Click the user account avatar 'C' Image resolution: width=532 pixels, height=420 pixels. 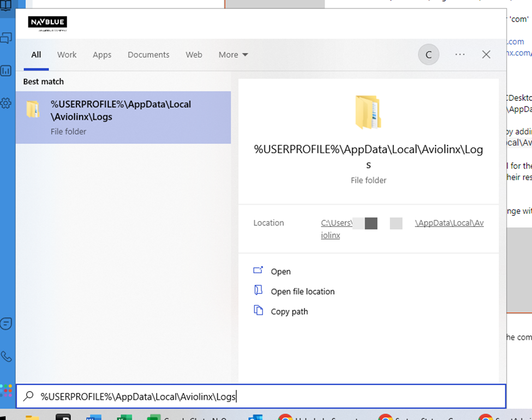tap(428, 55)
